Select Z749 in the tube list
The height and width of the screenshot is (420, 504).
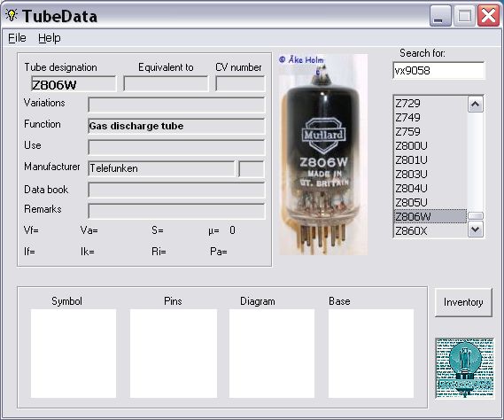[x=430, y=117]
